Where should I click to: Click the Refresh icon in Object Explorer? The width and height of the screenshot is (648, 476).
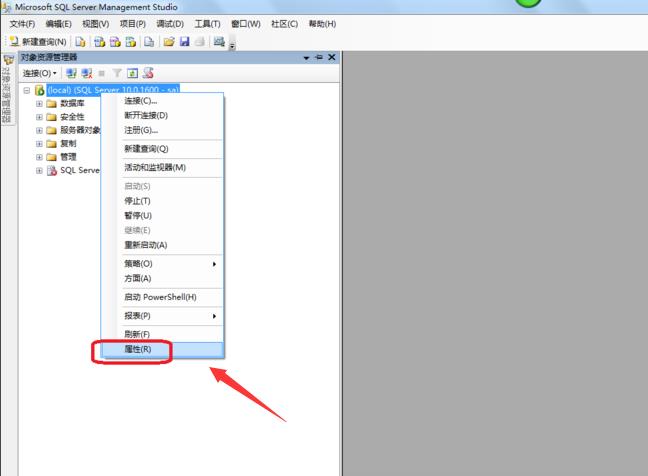(132, 73)
